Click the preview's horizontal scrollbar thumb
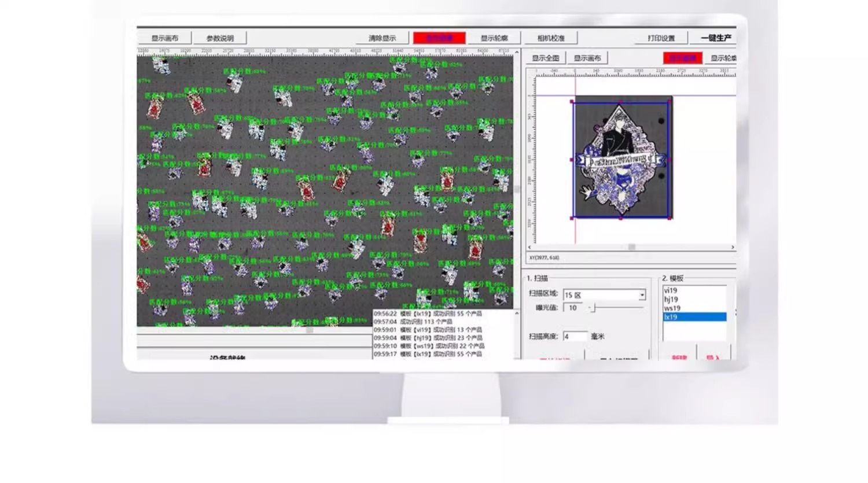The width and height of the screenshot is (868, 483). point(632,247)
